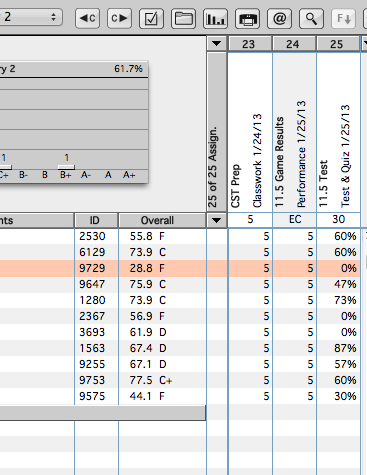
Task: Click overall grade 28.8 F
Action: point(147,268)
